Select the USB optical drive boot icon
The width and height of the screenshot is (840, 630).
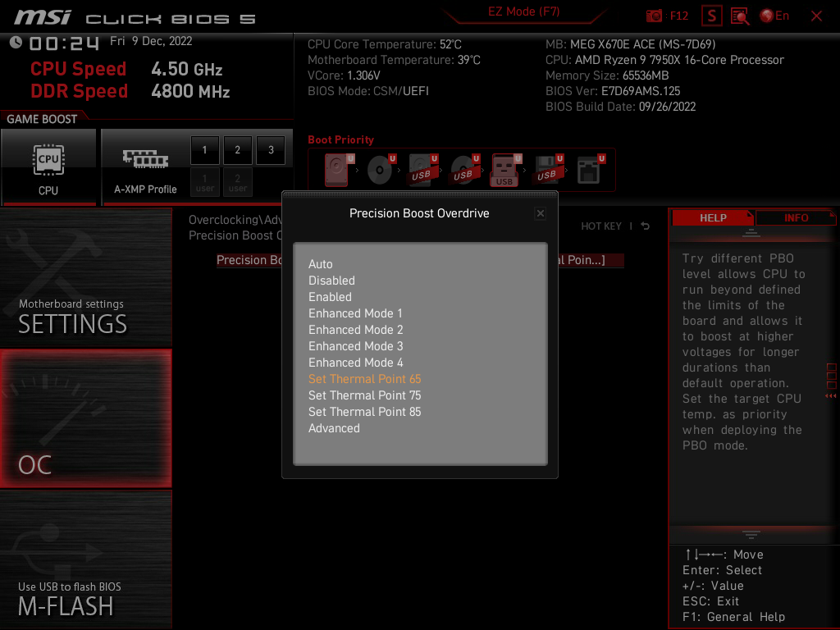[465, 170]
